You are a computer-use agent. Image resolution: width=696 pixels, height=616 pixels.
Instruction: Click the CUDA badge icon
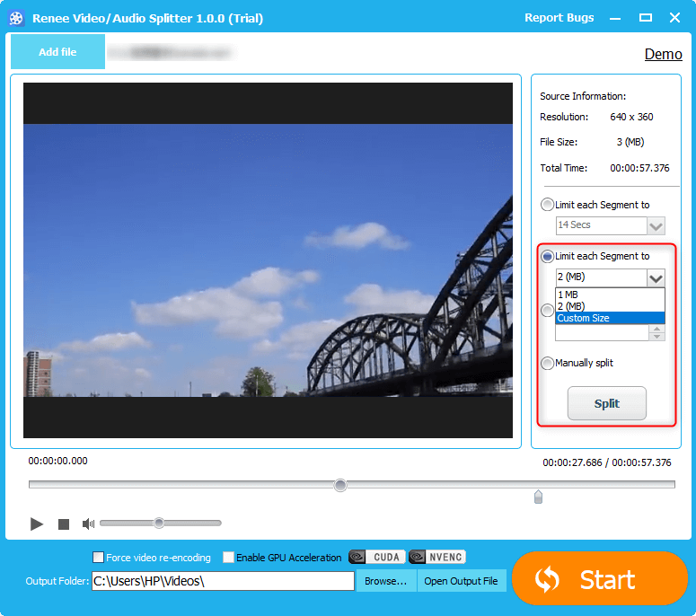377,558
